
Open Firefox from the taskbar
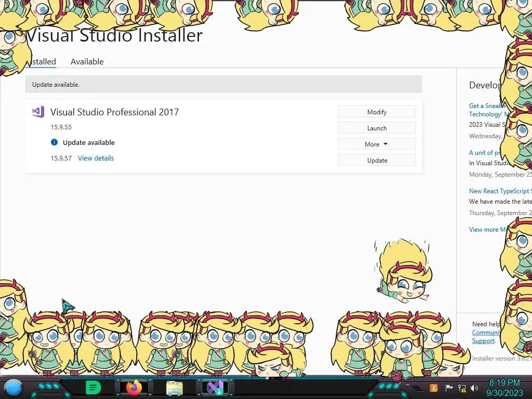click(x=134, y=388)
